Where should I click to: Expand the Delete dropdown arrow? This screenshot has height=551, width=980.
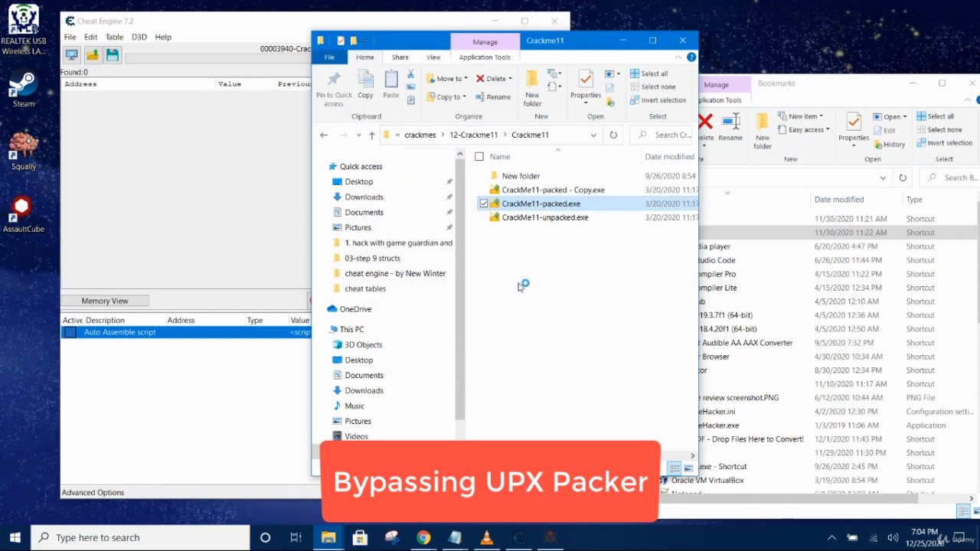[x=510, y=79]
